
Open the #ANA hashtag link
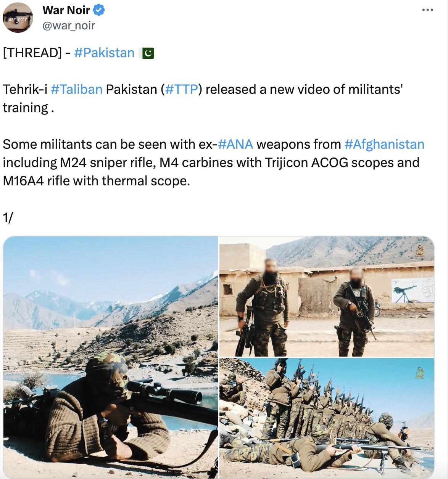(x=235, y=144)
